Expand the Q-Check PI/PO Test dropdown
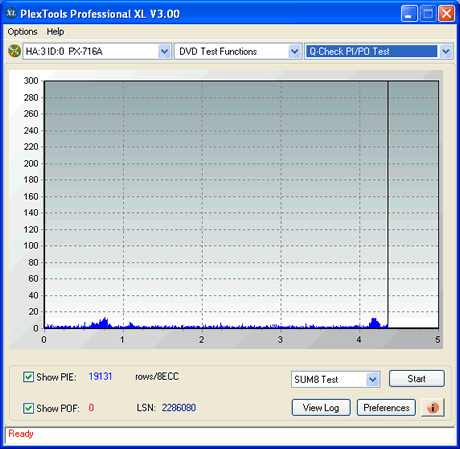 tap(446, 52)
